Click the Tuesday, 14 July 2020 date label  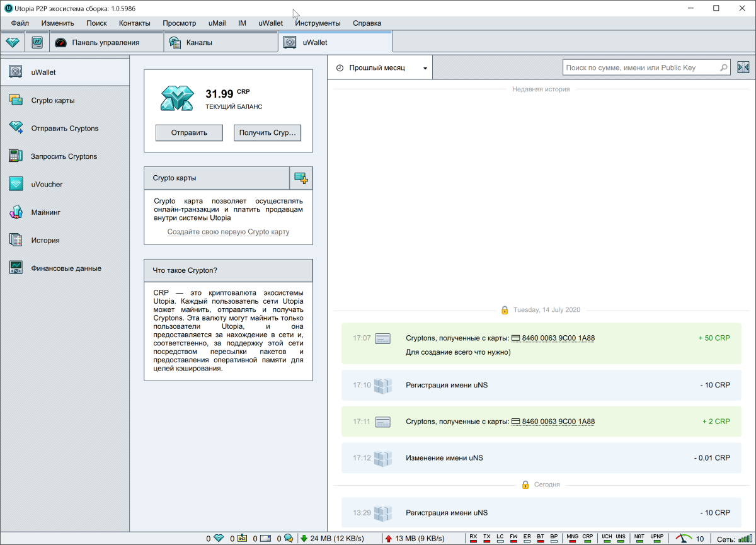tap(547, 310)
